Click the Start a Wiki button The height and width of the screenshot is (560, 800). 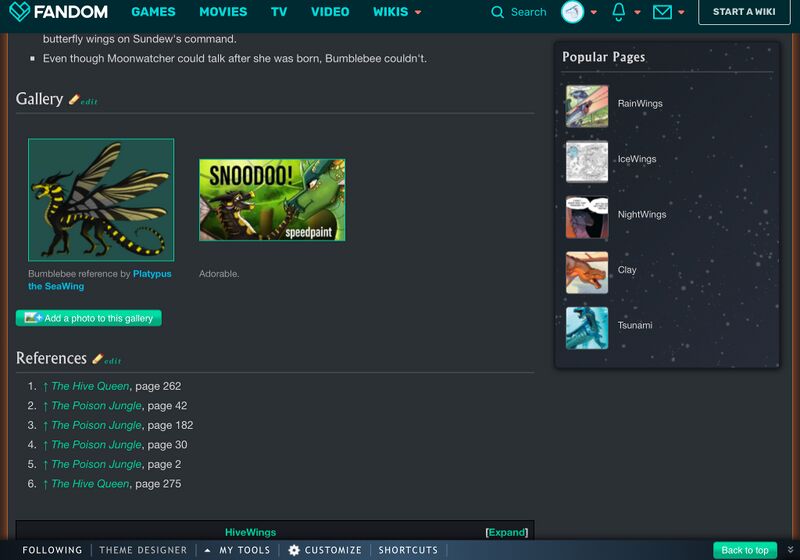744,12
